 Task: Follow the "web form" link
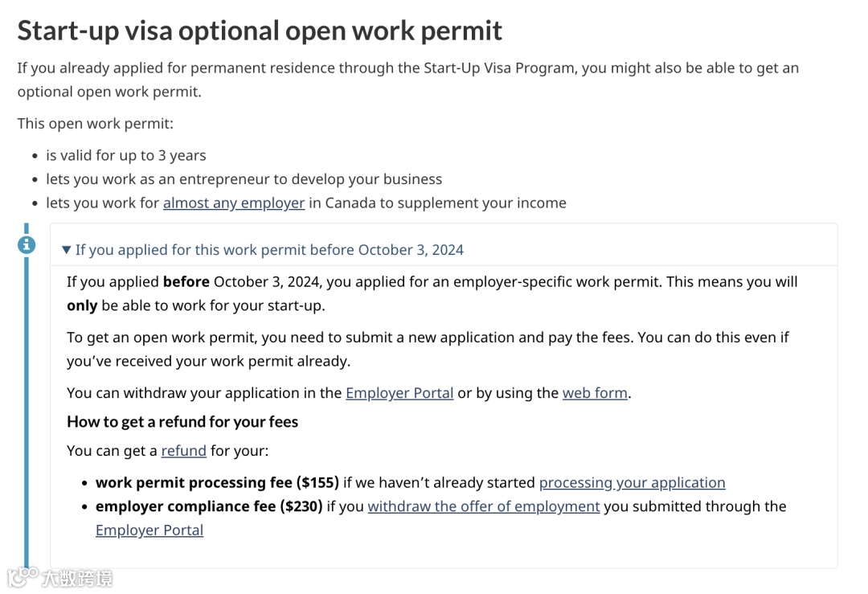(595, 393)
